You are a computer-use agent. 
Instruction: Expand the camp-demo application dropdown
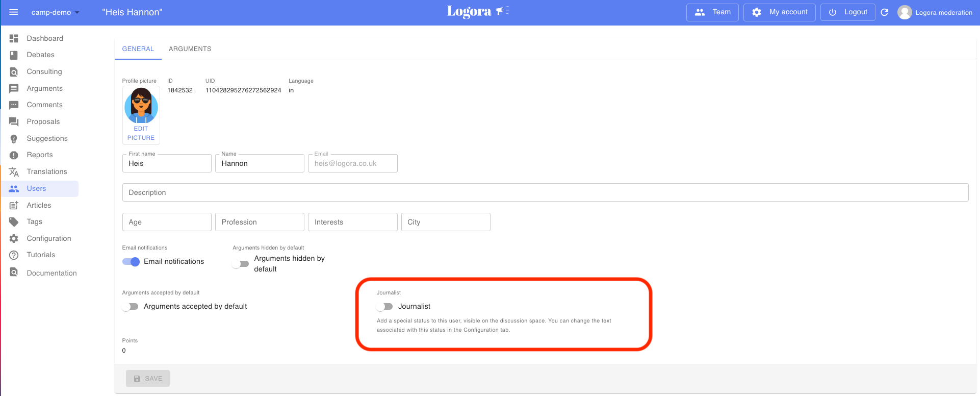(x=55, y=12)
